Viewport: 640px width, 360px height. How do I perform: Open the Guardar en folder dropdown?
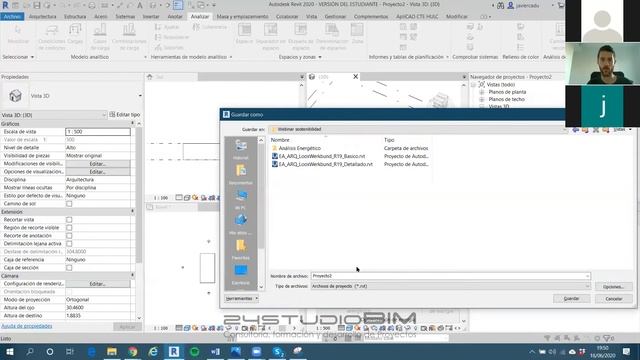click(417, 129)
